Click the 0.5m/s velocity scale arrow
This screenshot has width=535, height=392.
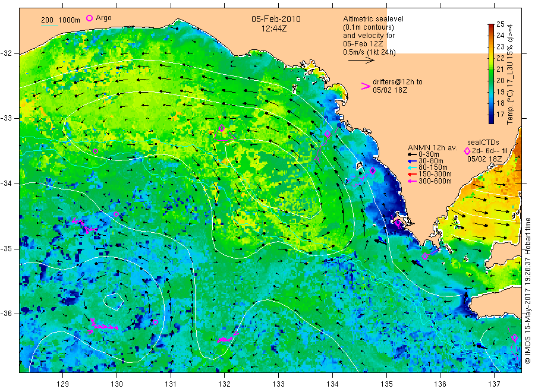tap(361, 61)
